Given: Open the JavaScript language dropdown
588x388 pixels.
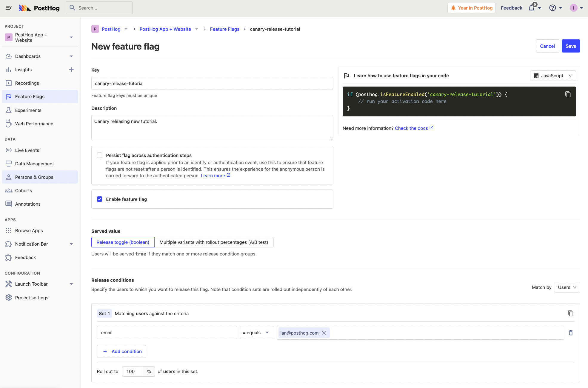Looking at the screenshot, I should [553, 76].
